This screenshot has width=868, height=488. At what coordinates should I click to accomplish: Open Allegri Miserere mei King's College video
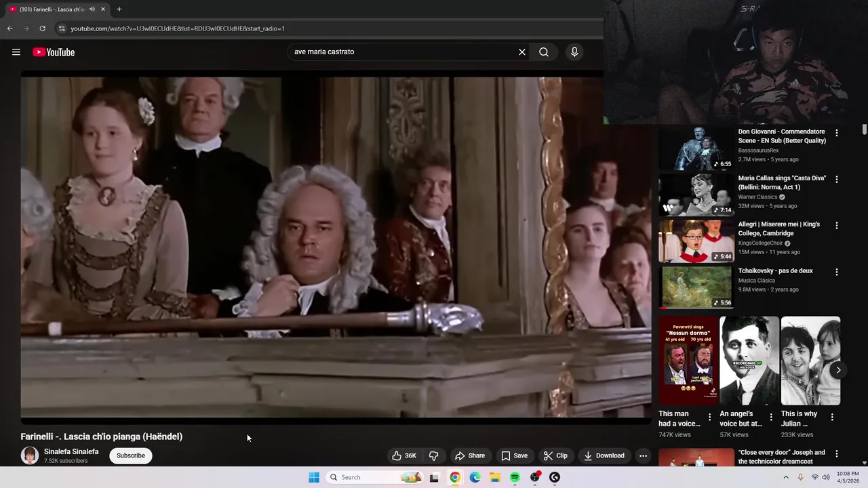(779, 228)
